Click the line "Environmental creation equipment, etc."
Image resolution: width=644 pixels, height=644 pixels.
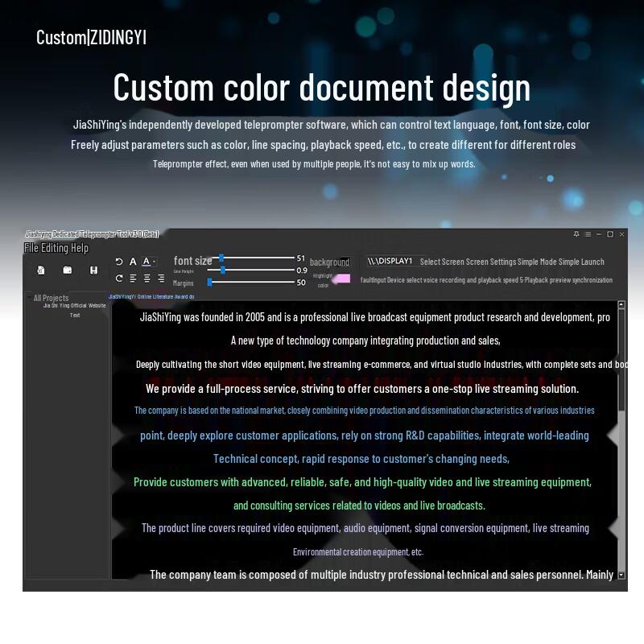tap(358, 551)
